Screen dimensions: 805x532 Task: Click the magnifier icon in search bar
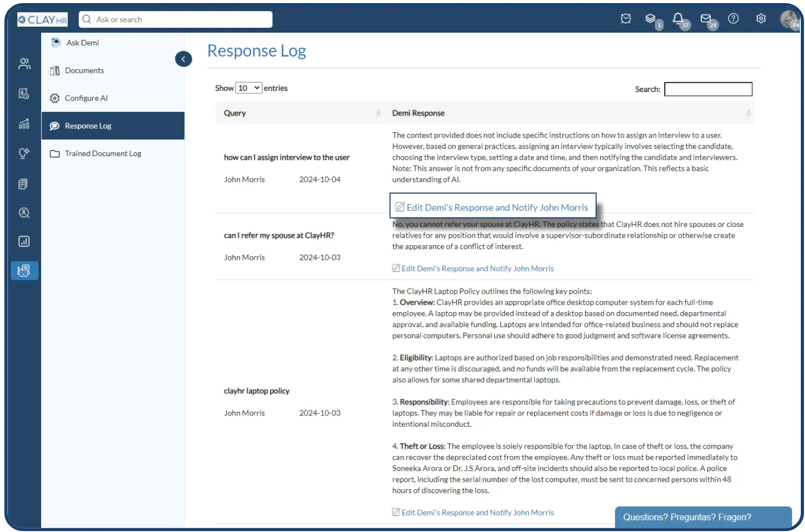(x=87, y=20)
